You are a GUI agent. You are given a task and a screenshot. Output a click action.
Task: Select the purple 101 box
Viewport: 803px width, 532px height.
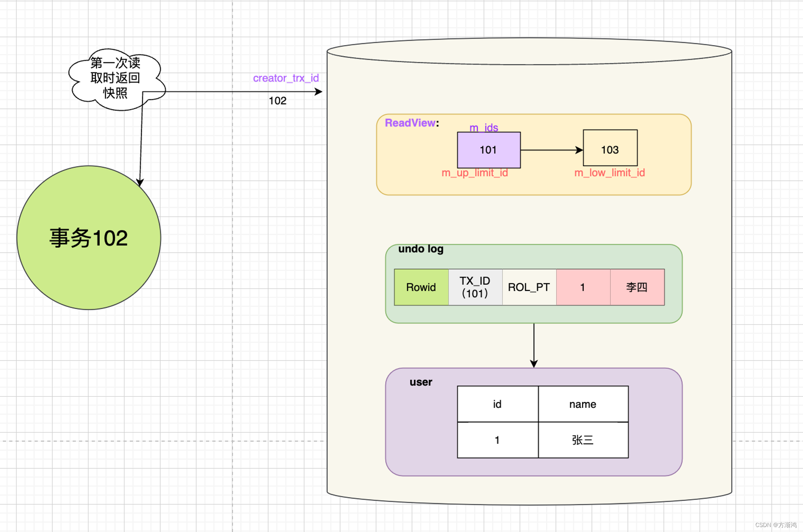tap(488, 150)
